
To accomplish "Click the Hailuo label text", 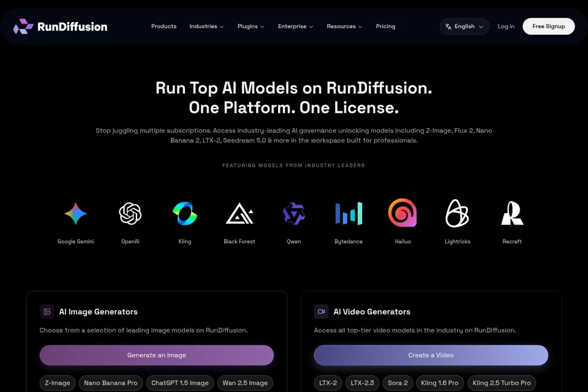I will (403, 241).
